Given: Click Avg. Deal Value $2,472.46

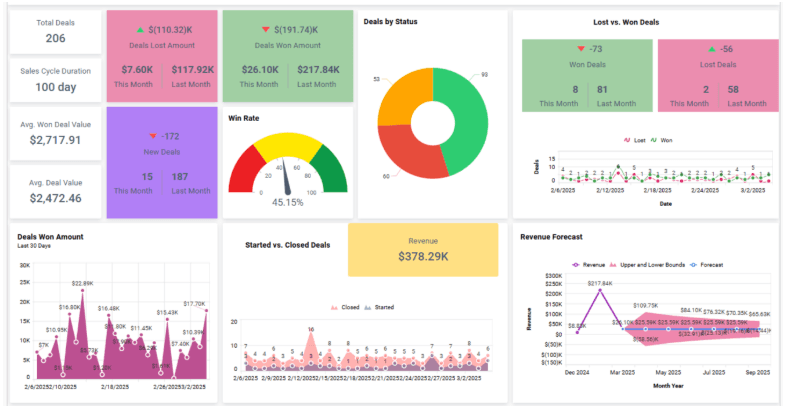Looking at the screenshot, I should pyautogui.click(x=55, y=198).
